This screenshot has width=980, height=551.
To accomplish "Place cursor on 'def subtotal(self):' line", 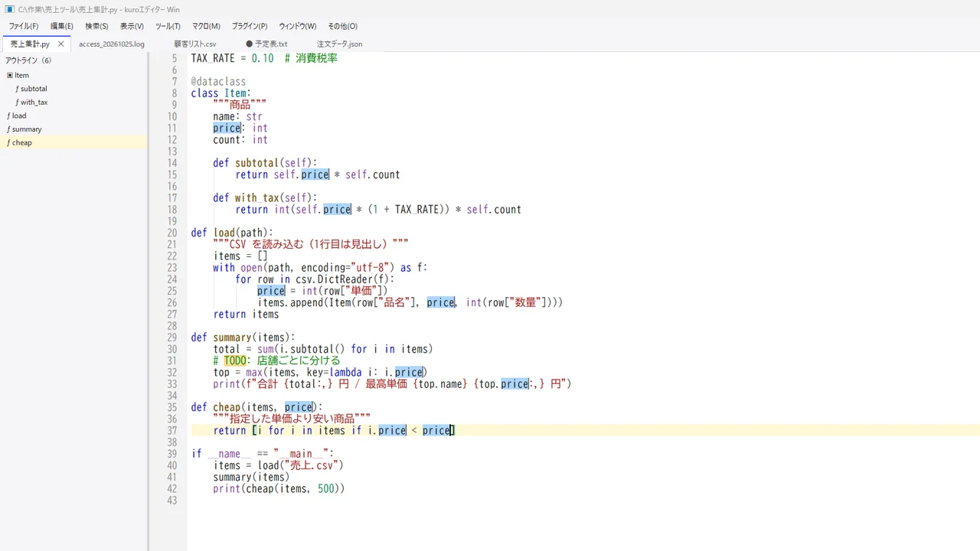I will [265, 163].
